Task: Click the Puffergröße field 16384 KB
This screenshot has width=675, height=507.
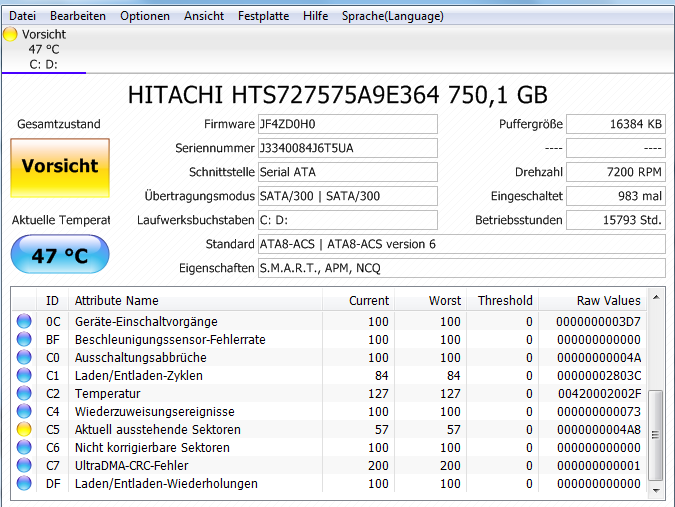Action: tap(616, 124)
